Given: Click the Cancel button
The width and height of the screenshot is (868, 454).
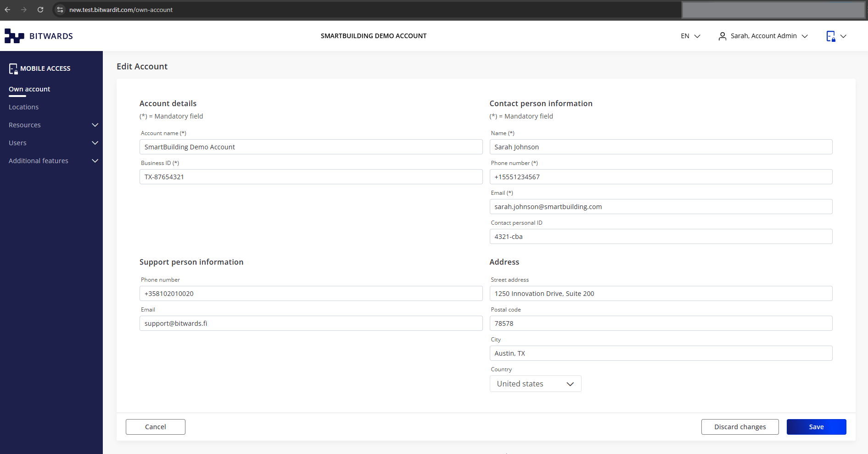Looking at the screenshot, I should tap(156, 427).
